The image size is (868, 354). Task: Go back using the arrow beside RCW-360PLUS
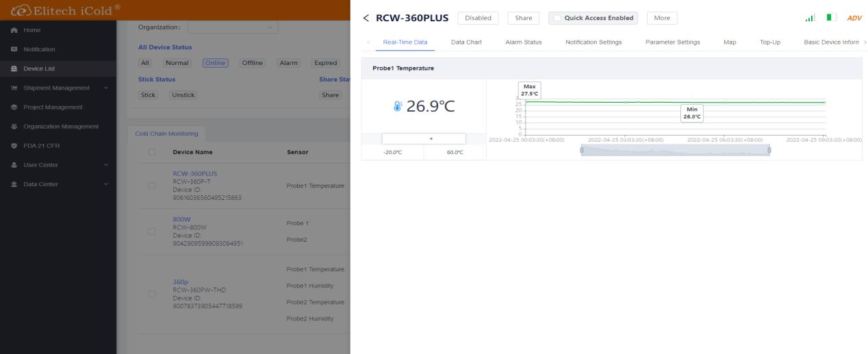click(366, 18)
